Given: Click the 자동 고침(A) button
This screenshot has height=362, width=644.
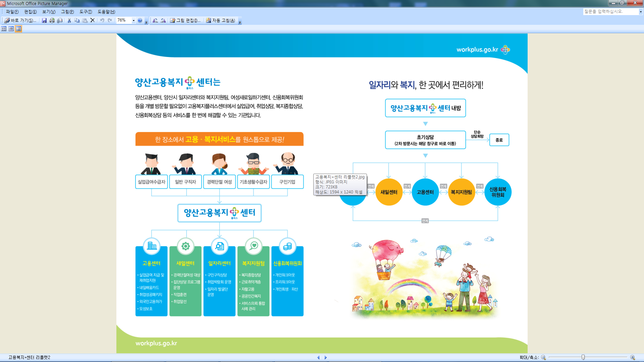Looking at the screenshot, I should [x=220, y=20].
